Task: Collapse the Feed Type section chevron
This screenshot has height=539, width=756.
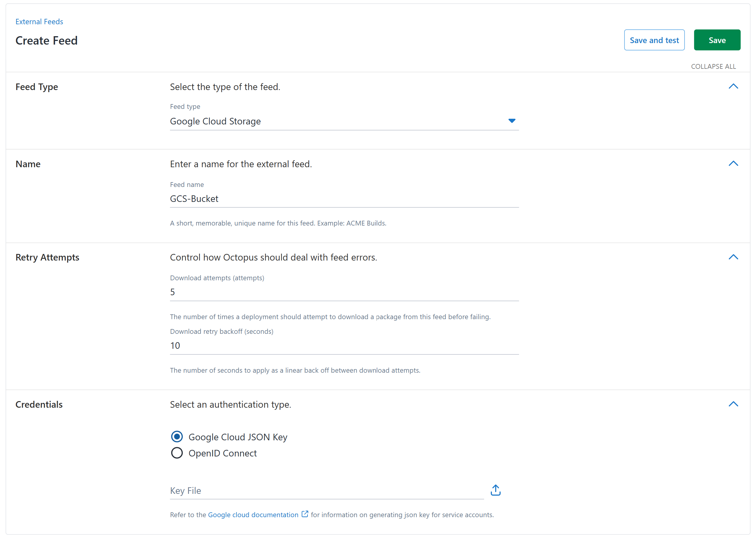Action: (x=734, y=86)
